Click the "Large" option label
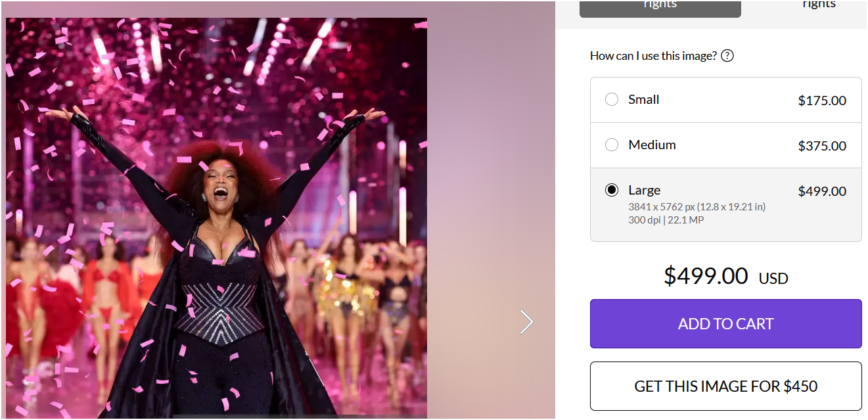Image resolution: width=868 pixels, height=420 pixels. [644, 191]
